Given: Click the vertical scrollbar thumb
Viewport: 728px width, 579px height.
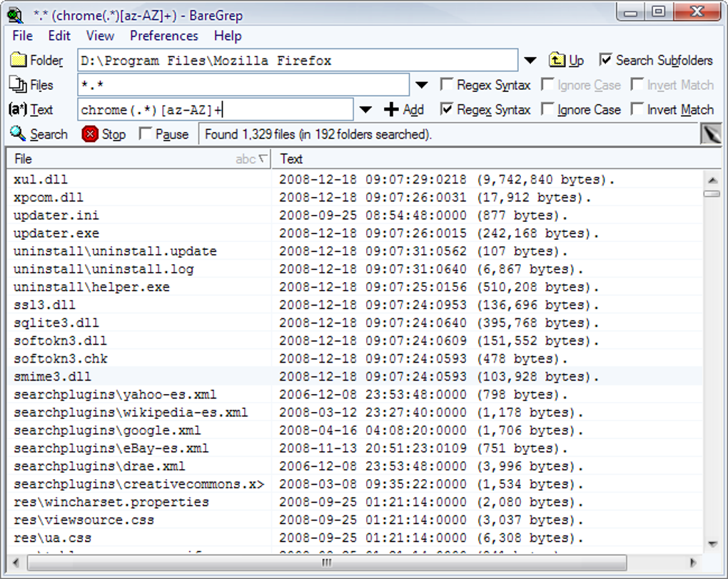Looking at the screenshot, I should (712, 193).
